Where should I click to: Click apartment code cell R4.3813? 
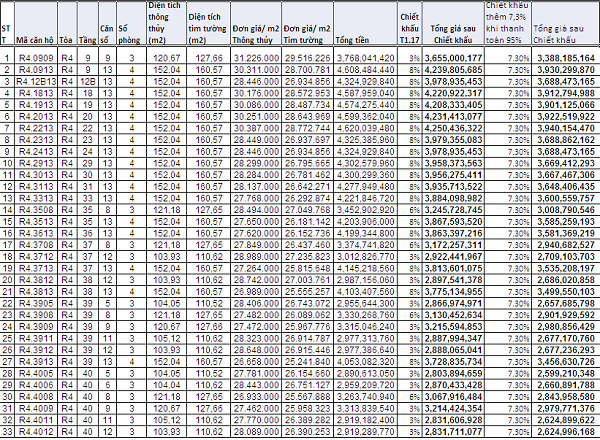click(36, 292)
